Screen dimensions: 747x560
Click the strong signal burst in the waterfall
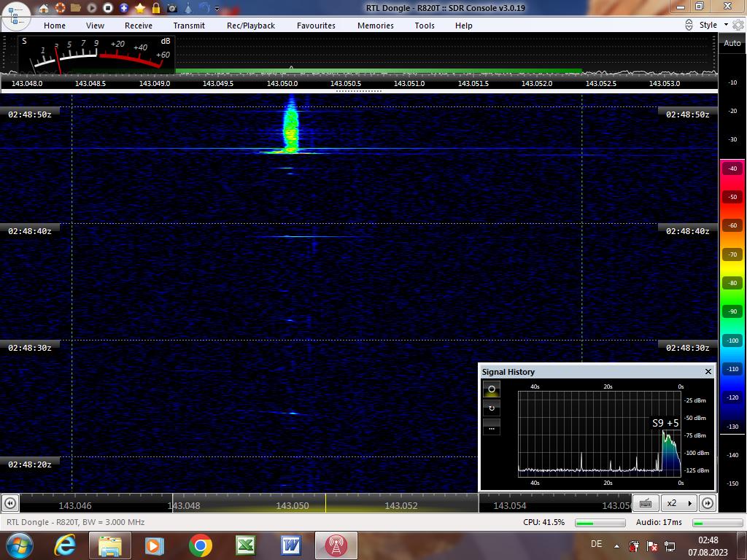(290, 128)
